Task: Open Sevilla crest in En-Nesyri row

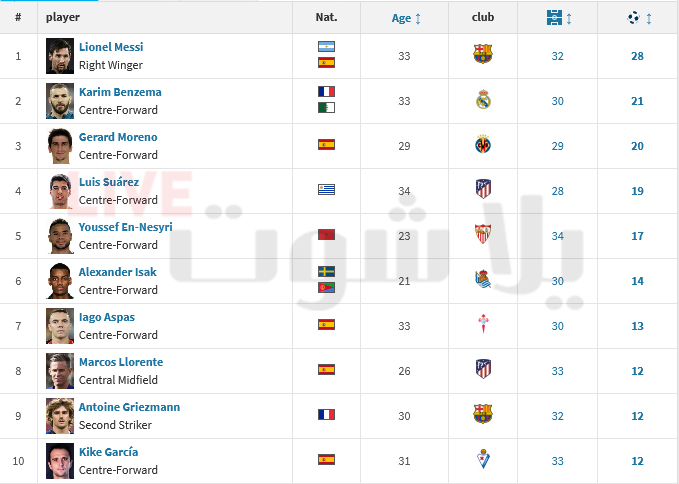Action: [x=483, y=234]
